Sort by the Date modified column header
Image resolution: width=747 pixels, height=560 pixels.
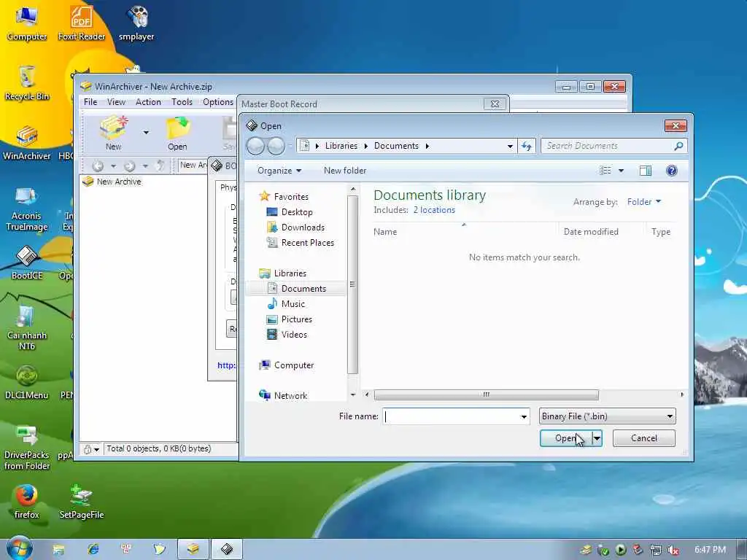click(591, 232)
